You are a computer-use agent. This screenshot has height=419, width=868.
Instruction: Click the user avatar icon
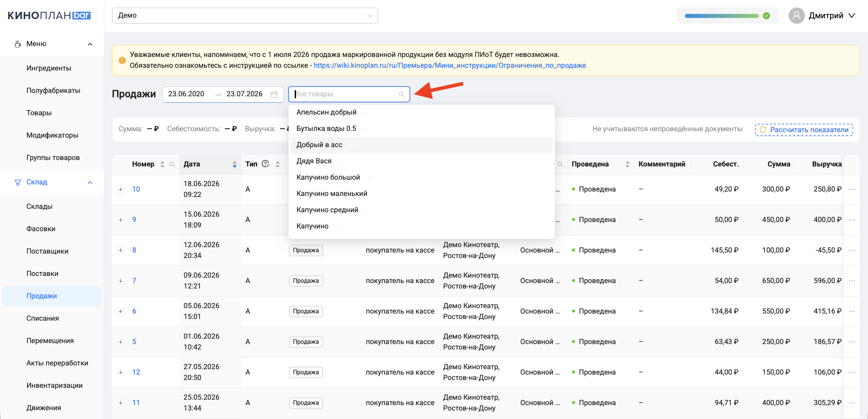(x=796, y=16)
